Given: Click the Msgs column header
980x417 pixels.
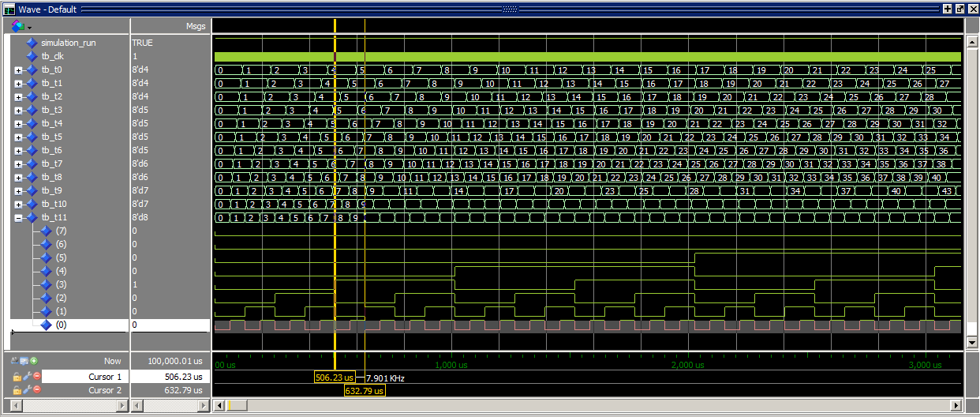Looking at the screenshot, I should [196, 26].
